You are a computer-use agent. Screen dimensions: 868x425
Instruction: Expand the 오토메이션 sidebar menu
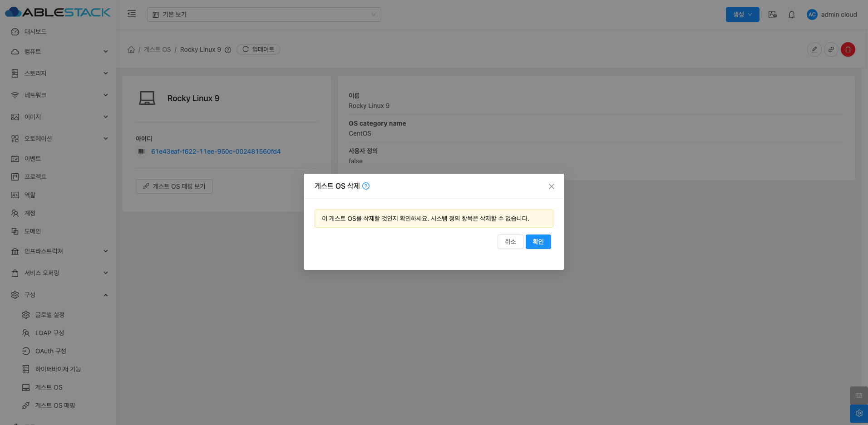pyautogui.click(x=59, y=139)
